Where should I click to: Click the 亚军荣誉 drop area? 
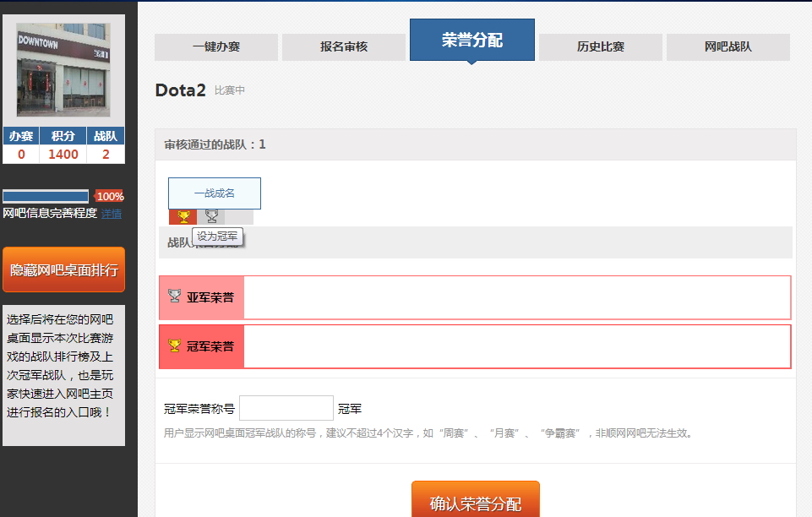(516, 297)
